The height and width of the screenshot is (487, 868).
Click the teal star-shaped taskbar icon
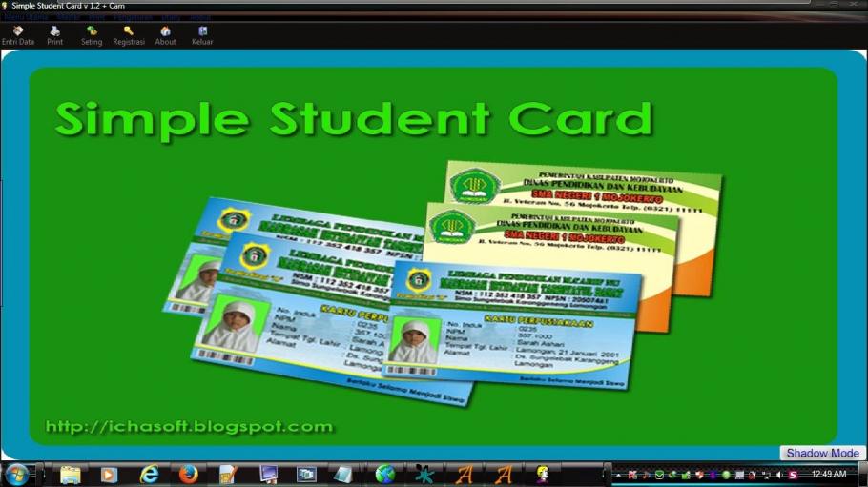[x=424, y=475]
